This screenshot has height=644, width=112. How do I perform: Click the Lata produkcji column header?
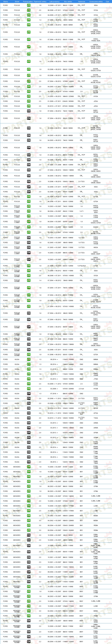coord(54,1)
